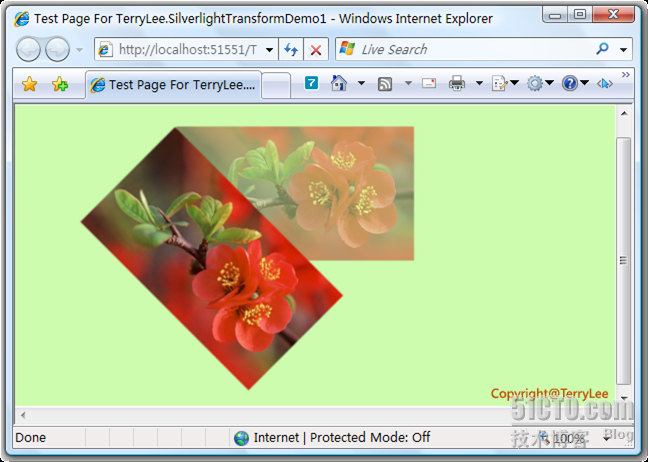
Task: Expand the toolbar overflow chevron
Action: coord(626,74)
